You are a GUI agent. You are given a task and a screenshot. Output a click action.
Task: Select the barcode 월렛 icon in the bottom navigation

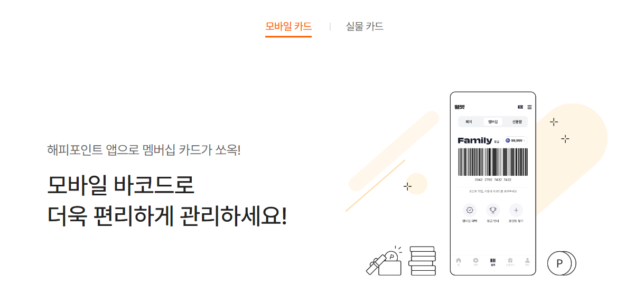(493, 262)
